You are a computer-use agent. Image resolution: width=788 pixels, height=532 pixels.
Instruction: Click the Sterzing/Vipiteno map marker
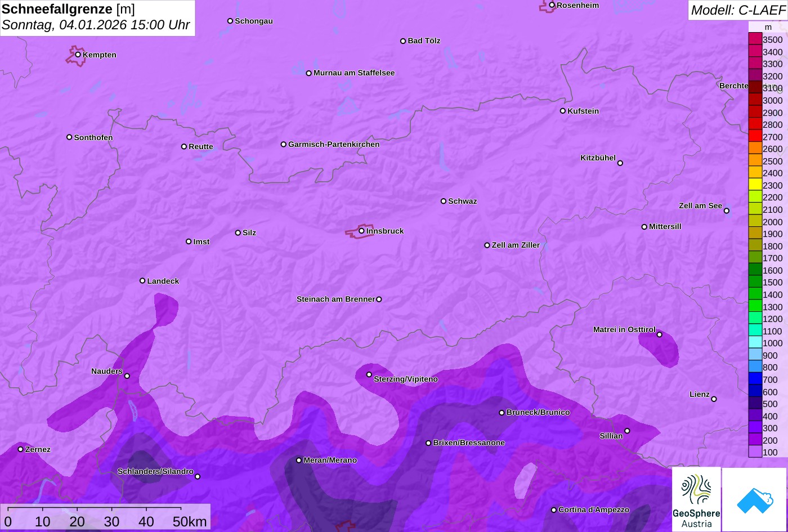click(x=369, y=374)
